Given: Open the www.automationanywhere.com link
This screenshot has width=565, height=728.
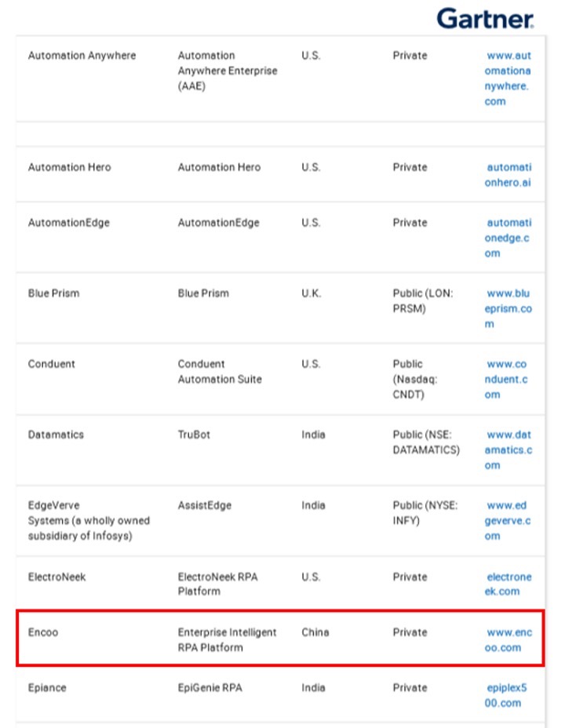Looking at the screenshot, I should (x=507, y=78).
